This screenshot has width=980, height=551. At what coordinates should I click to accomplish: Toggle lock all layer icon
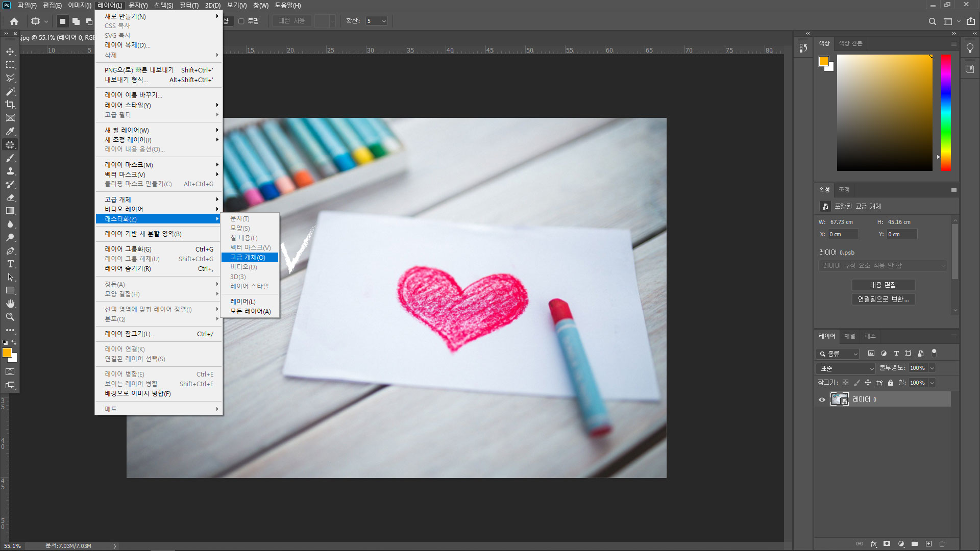(891, 383)
